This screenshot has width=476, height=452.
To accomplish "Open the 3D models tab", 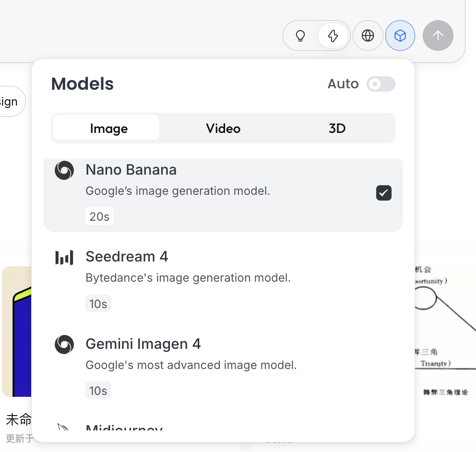I will click(x=337, y=128).
